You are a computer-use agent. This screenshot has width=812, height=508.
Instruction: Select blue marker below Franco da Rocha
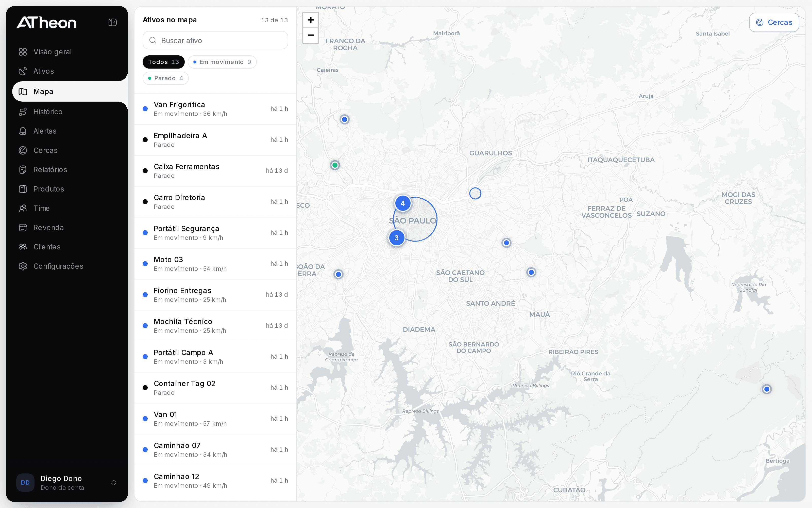345,119
